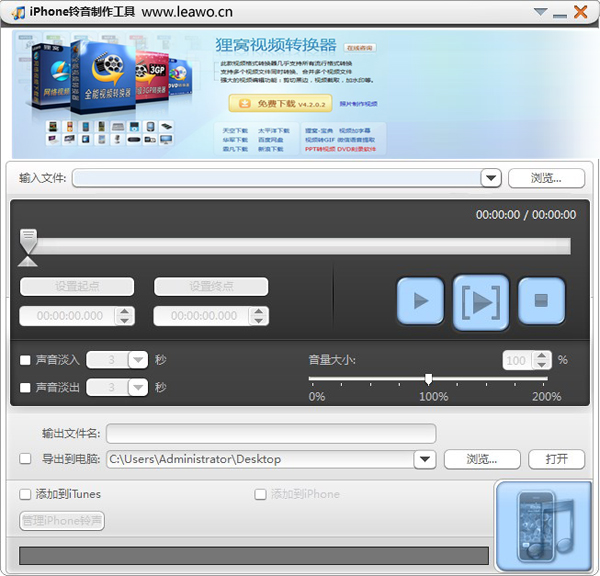
Task: Click the end time 00:00:00.000 field
Action: (x=202, y=316)
